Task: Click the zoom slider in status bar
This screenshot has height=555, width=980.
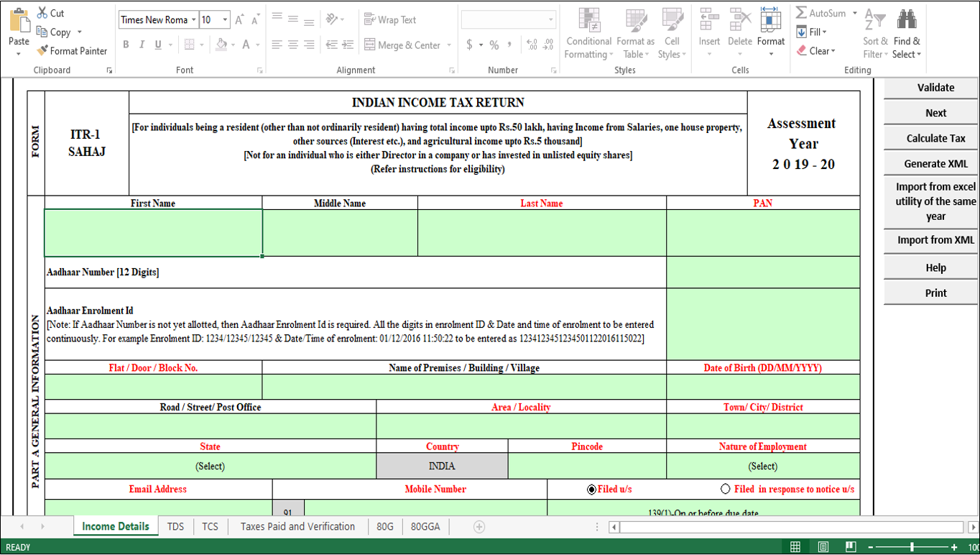Action: coord(912,547)
